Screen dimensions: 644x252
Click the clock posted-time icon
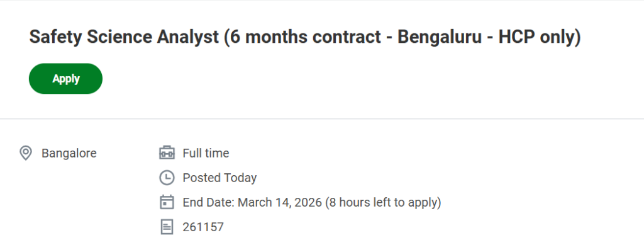click(167, 178)
